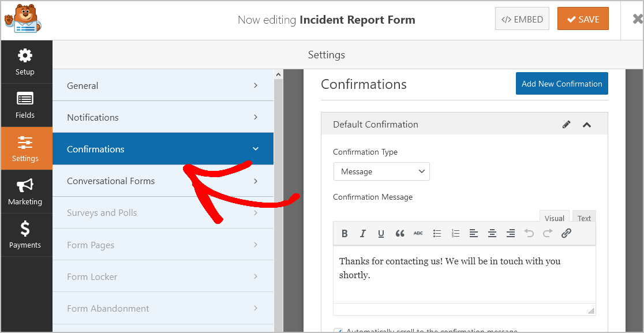
Task: Toggle bold formatting in editor
Action: 345,234
